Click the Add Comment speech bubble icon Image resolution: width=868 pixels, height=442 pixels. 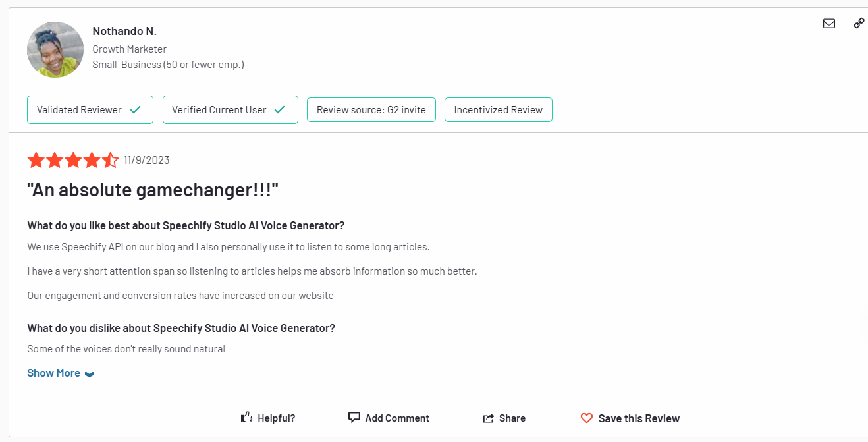click(354, 418)
